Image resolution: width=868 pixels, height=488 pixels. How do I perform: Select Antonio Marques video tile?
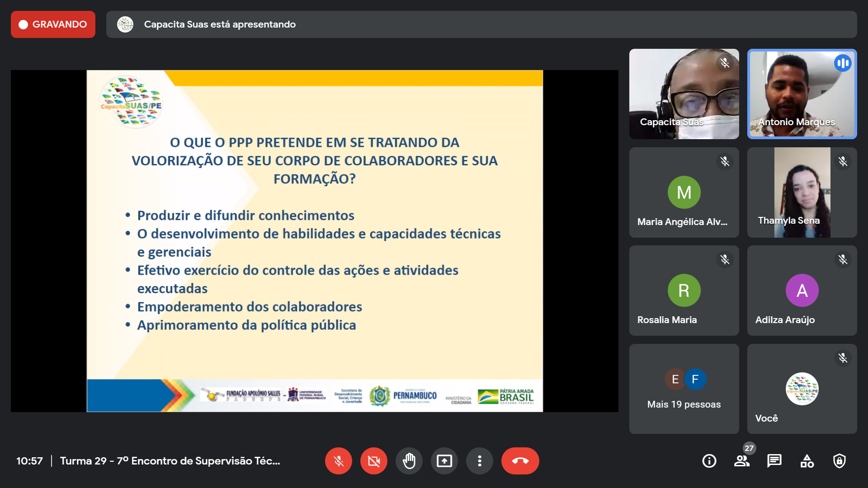[802, 94]
